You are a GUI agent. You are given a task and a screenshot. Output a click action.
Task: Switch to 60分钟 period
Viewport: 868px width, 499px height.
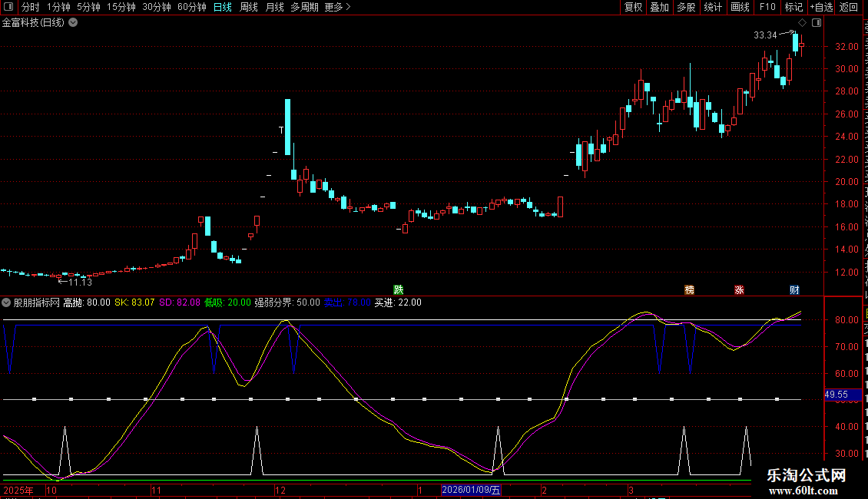[192, 7]
